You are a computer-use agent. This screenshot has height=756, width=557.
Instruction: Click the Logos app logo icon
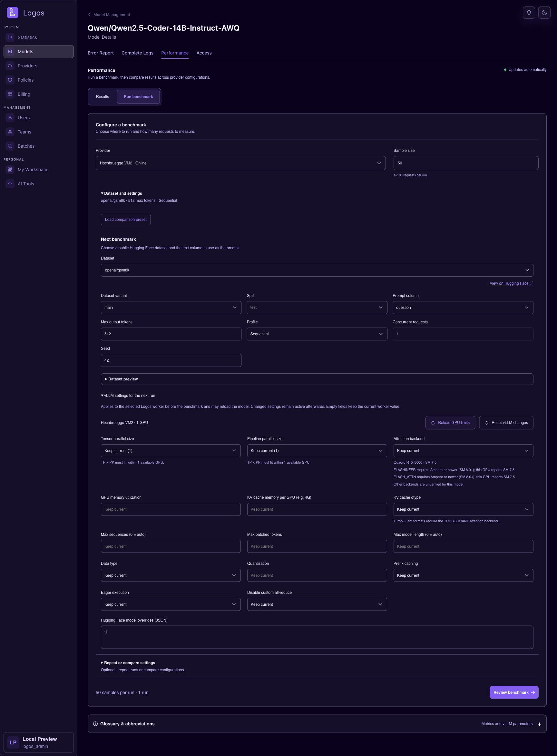(13, 13)
